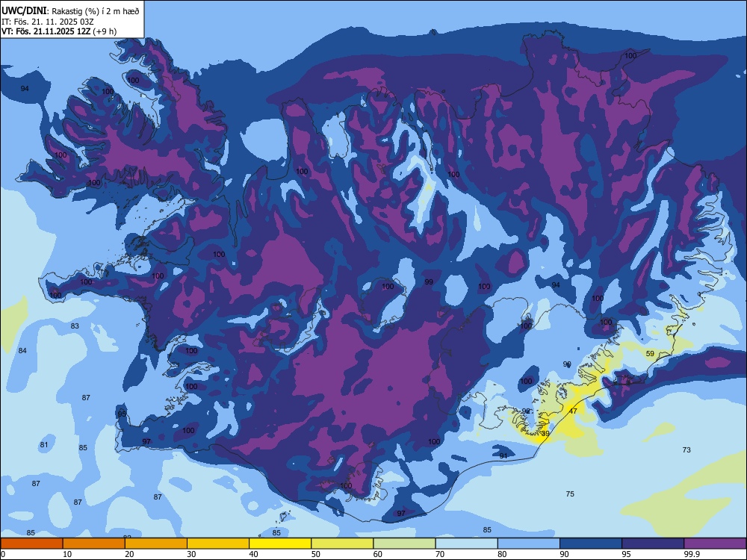
Task: Pick the pale yellow 50–60 legend swatch
Action: coord(343,544)
